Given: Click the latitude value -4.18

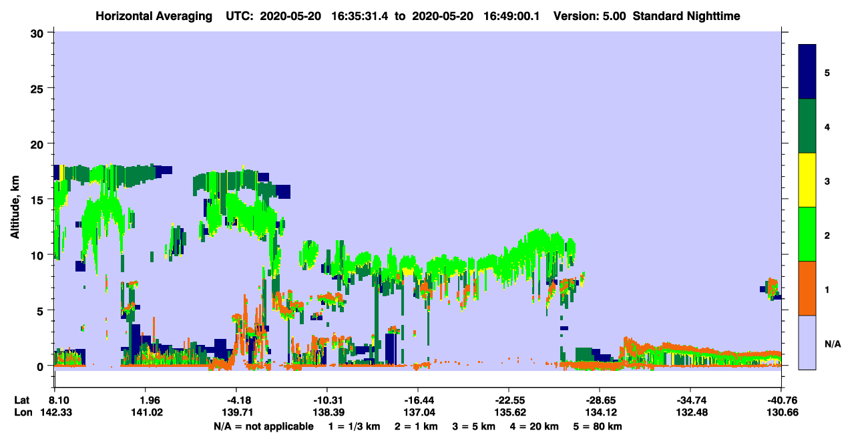Looking at the screenshot, I should pos(236,400).
